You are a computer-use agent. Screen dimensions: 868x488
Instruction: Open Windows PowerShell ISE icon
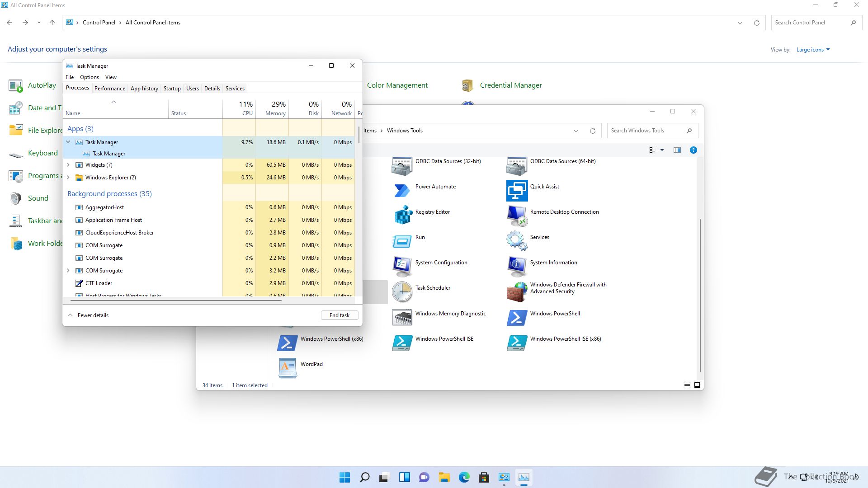[402, 343]
